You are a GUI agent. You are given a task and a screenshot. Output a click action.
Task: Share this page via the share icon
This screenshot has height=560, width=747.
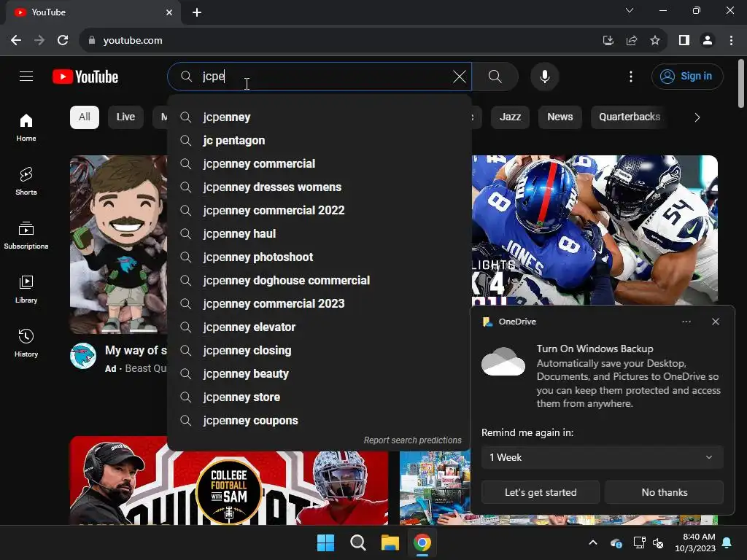[632, 41]
